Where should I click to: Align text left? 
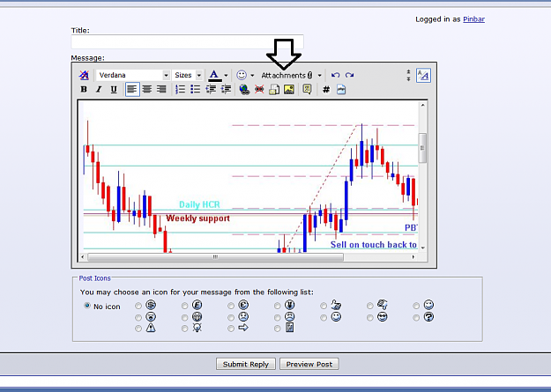pos(132,90)
